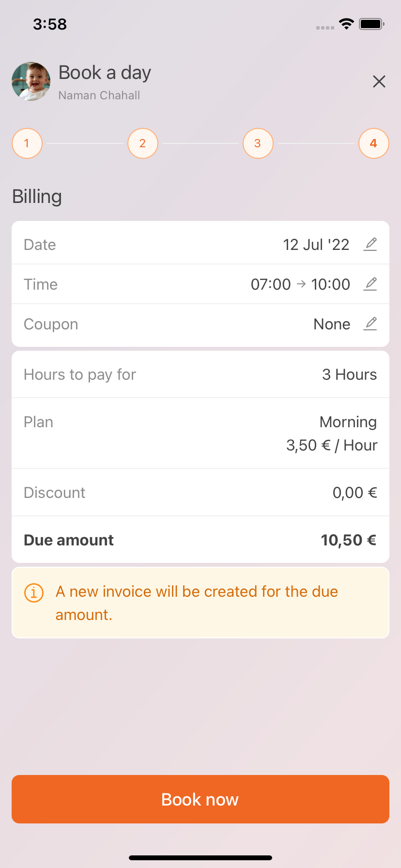Screen dimensions: 401x868
Task: Tap the Hours to pay for row
Action: (x=200, y=374)
